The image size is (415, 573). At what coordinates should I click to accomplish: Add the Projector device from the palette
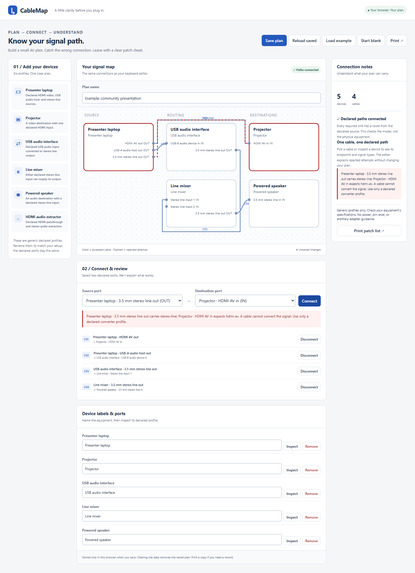(x=39, y=122)
